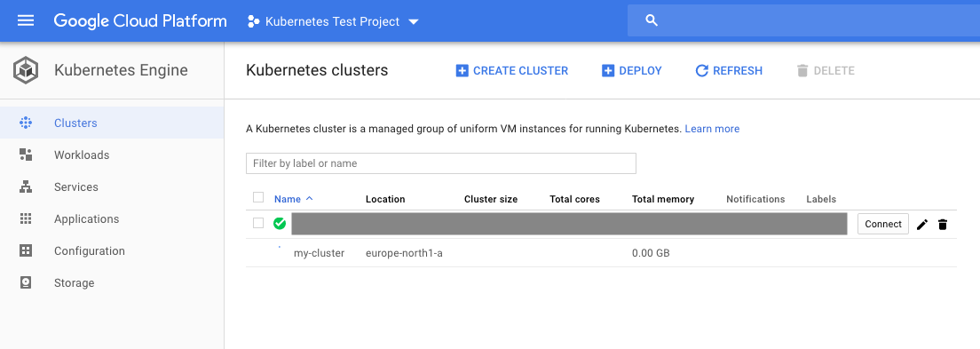Click the Name sort ascending arrow

click(309, 198)
